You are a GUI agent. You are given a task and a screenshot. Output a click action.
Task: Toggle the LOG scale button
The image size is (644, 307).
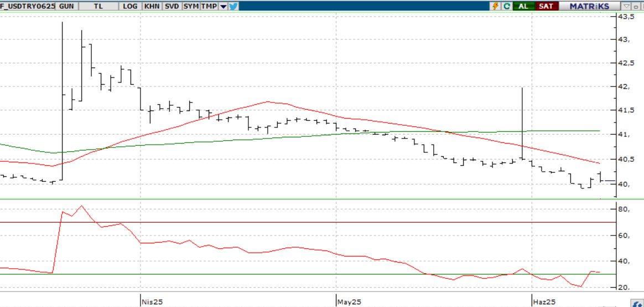tap(130, 6)
